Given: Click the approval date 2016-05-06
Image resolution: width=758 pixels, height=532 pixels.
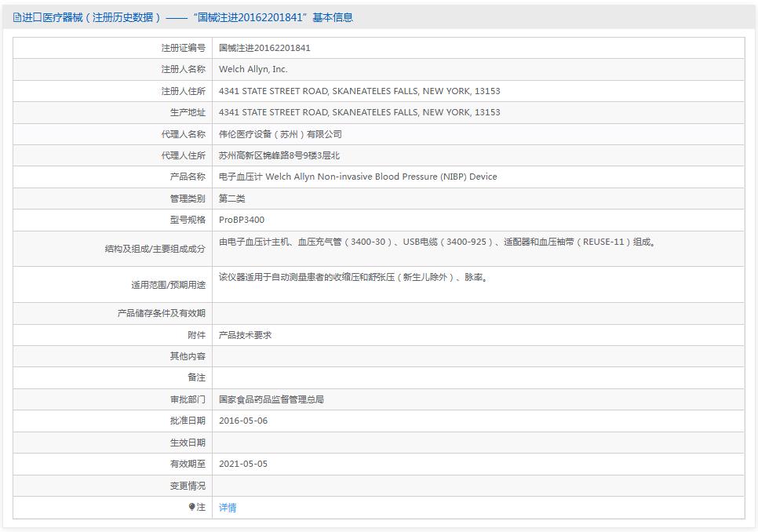Looking at the screenshot, I should pos(243,421).
